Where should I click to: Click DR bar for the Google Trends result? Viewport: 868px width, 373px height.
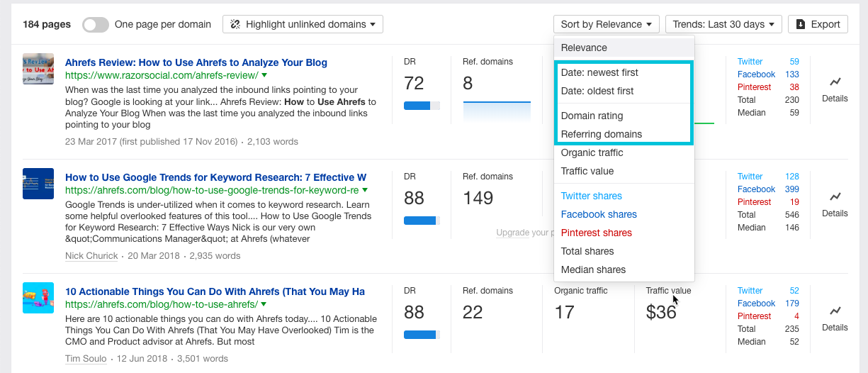(x=422, y=221)
